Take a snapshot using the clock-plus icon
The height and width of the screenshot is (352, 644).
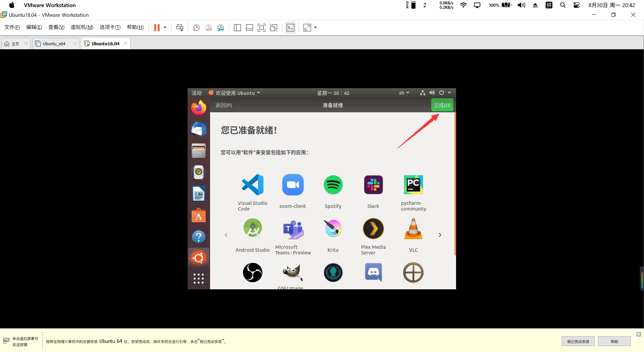(196, 27)
